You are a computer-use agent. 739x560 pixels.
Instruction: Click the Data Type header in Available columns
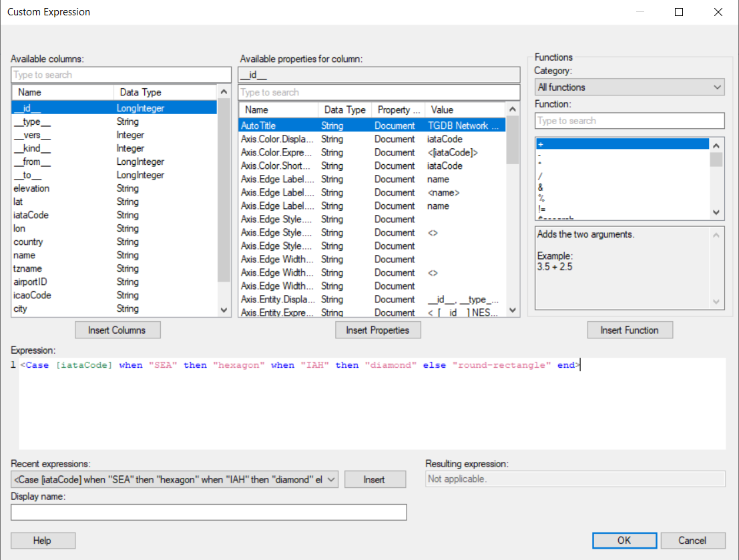point(140,92)
